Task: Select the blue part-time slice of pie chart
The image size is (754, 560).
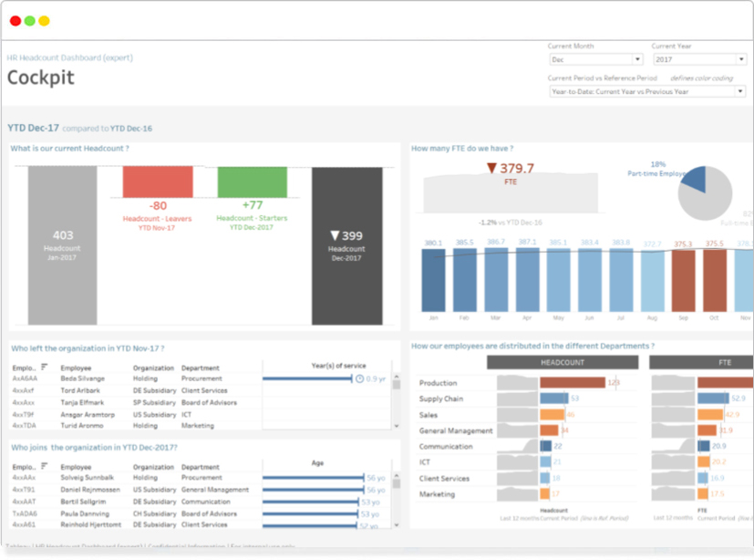Action: tap(695, 179)
